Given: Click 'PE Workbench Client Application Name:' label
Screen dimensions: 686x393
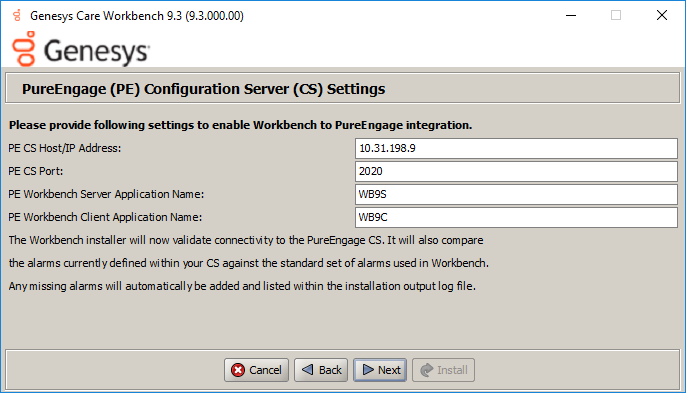Looking at the screenshot, I should pos(105,217).
